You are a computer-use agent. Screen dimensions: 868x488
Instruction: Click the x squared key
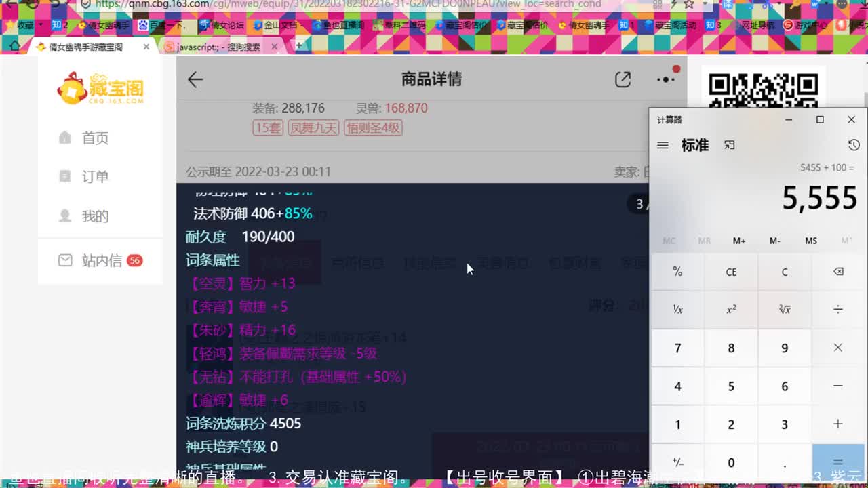pyautogui.click(x=731, y=310)
